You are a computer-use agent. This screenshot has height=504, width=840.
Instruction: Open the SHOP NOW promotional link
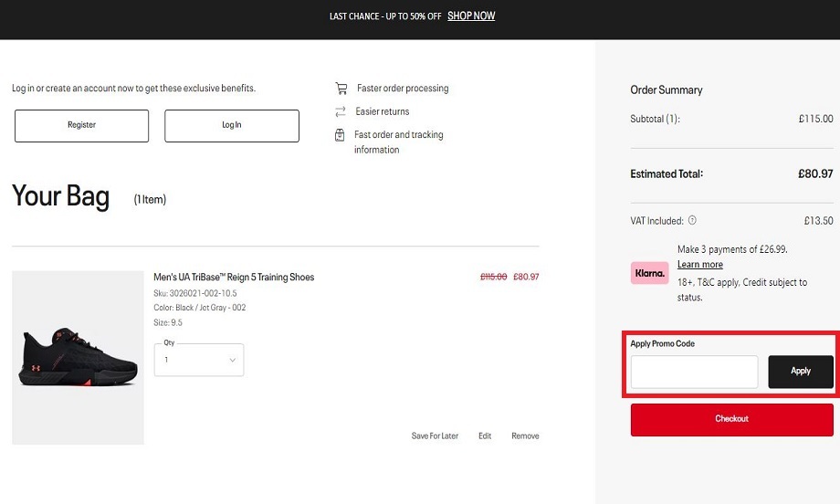471,16
